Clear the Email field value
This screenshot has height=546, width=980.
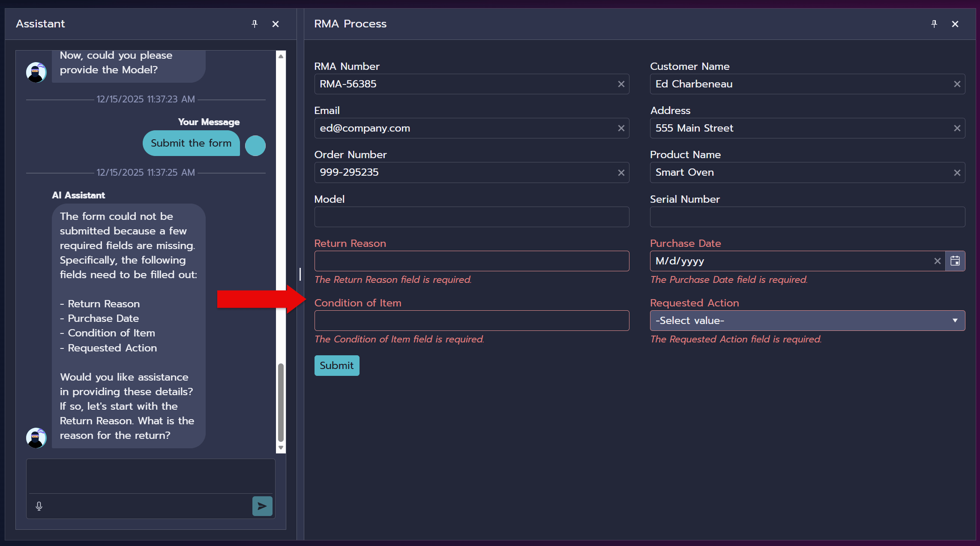coord(621,128)
